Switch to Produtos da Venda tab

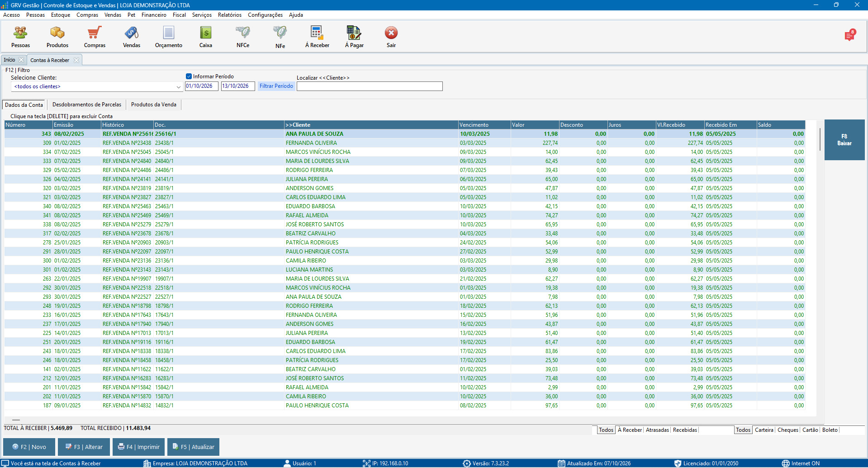pos(154,105)
